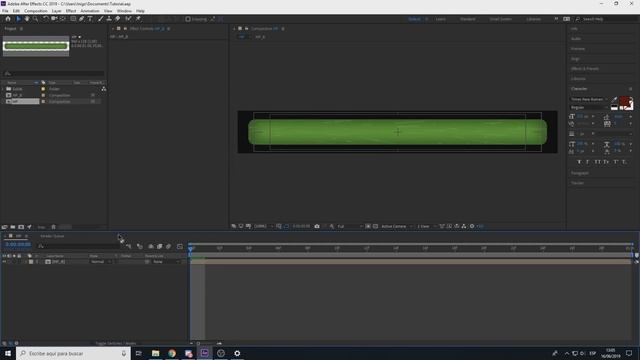640x360 pixels.
Task: Select the Home icon in the toolbar
Action: 8,19
